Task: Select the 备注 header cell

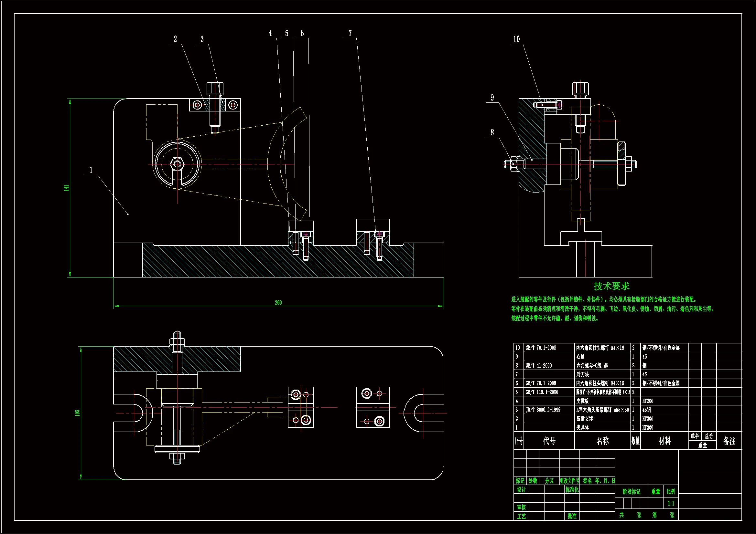Action: [729, 441]
